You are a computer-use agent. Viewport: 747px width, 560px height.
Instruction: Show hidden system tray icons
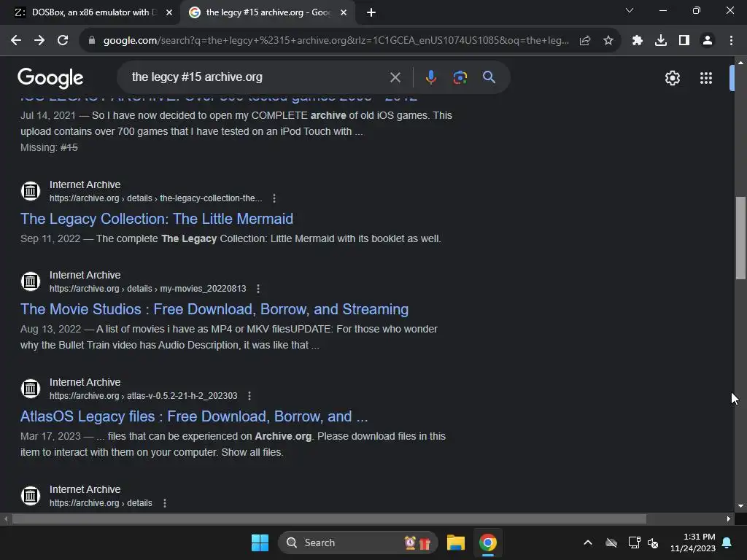coord(588,542)
